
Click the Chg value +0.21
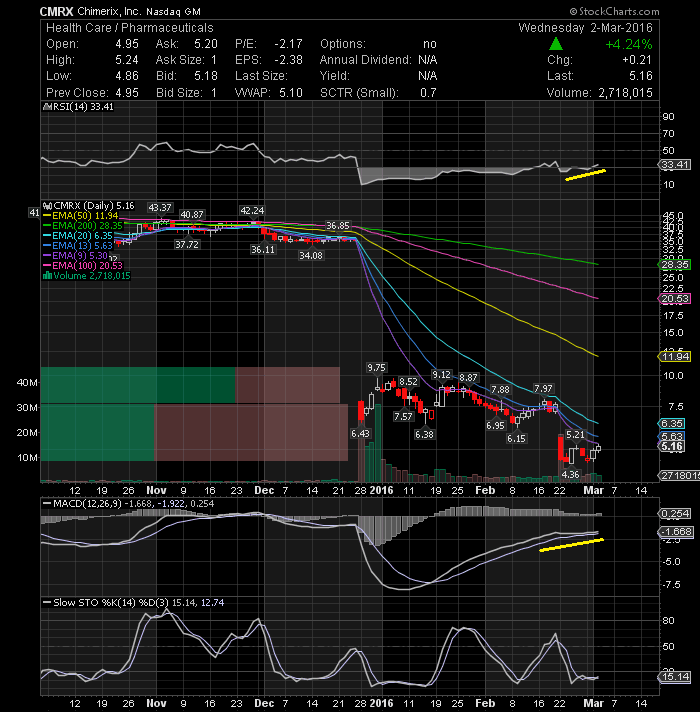637,60
